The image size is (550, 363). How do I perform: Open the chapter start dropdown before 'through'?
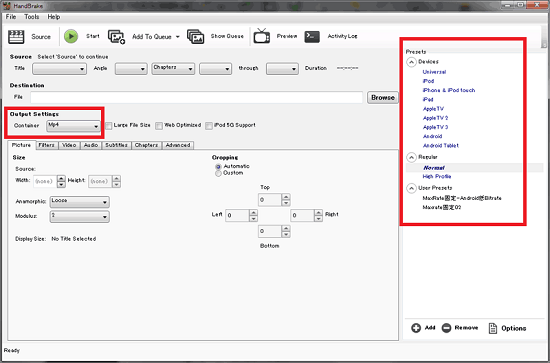[215, 69]
